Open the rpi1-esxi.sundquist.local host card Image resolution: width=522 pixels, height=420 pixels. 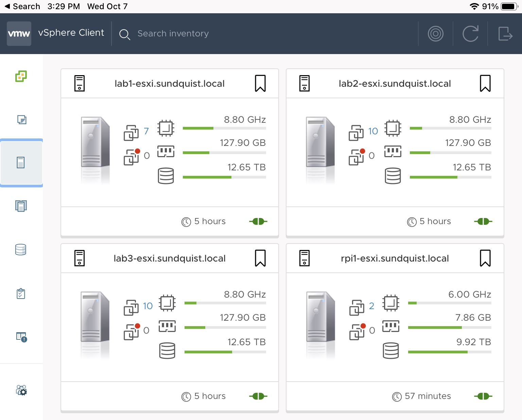(394, 258)
